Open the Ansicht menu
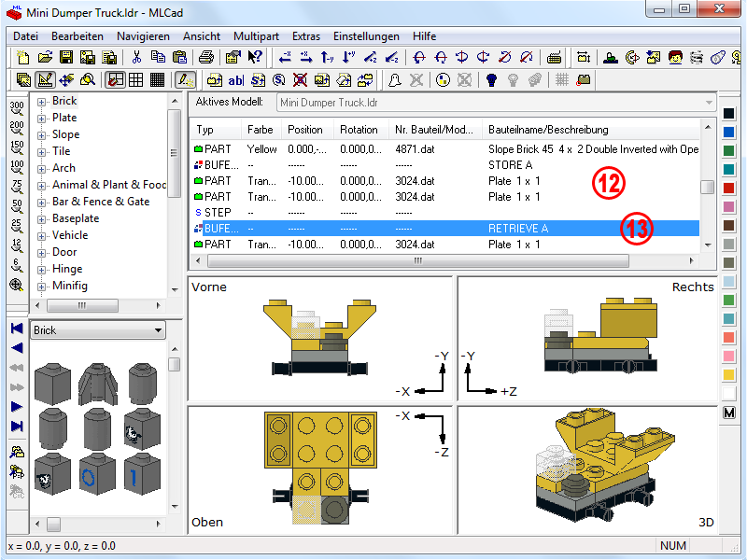The height and width of the screenshot is (560, 747). tap(202, 36)
